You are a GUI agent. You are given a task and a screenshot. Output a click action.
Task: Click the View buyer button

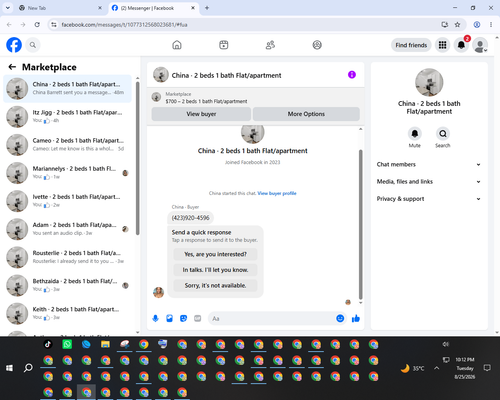pyautogui.click(x=201, y=114)
